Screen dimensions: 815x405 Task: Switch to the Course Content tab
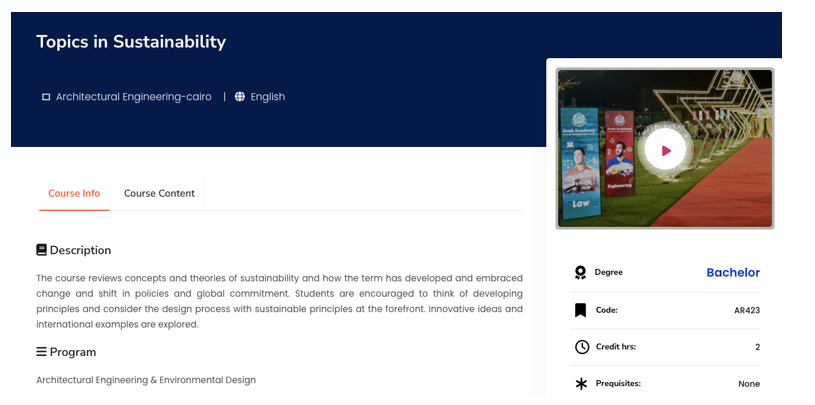[x=159, y=193]
